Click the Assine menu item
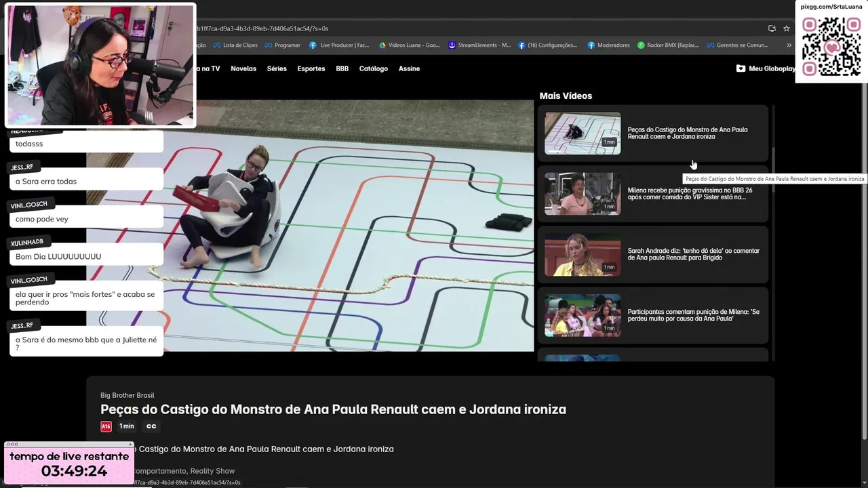The image size is (868, 488). click(409, 68)
